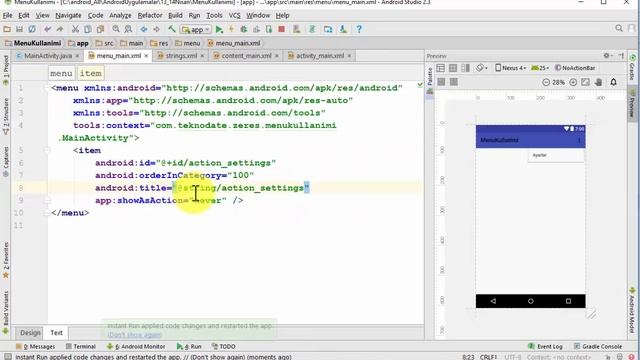Navigate forward with the right arrow icon

156,29
